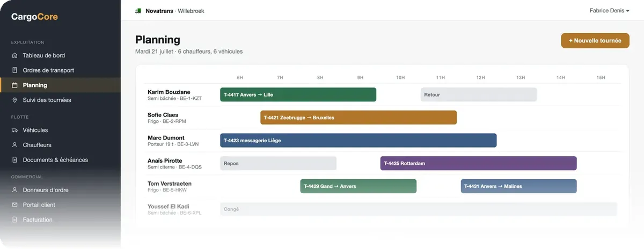Click the Planning page heading
Image resolution: width=644 pixels, height=249 pixels.
158,40
